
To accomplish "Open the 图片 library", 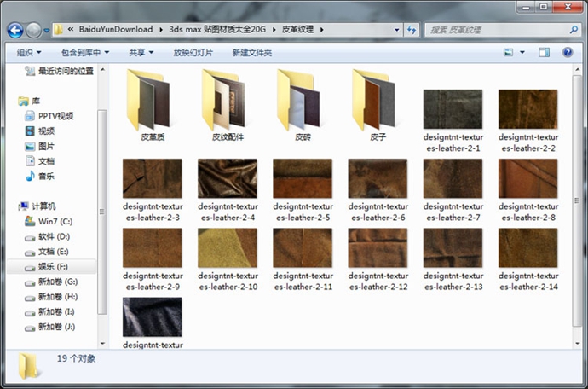I will point(40,146).
